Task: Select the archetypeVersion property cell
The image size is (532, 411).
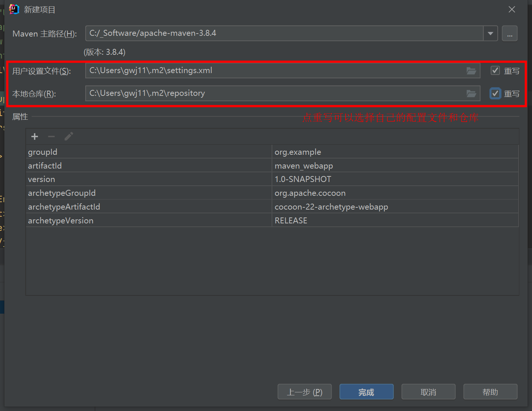Action: (x=149, y=220)
